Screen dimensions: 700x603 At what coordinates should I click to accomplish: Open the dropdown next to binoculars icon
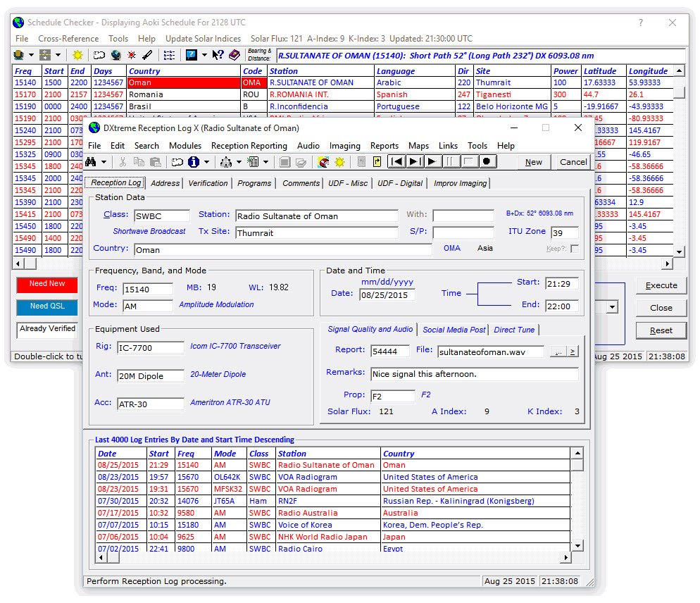[104, 162]
